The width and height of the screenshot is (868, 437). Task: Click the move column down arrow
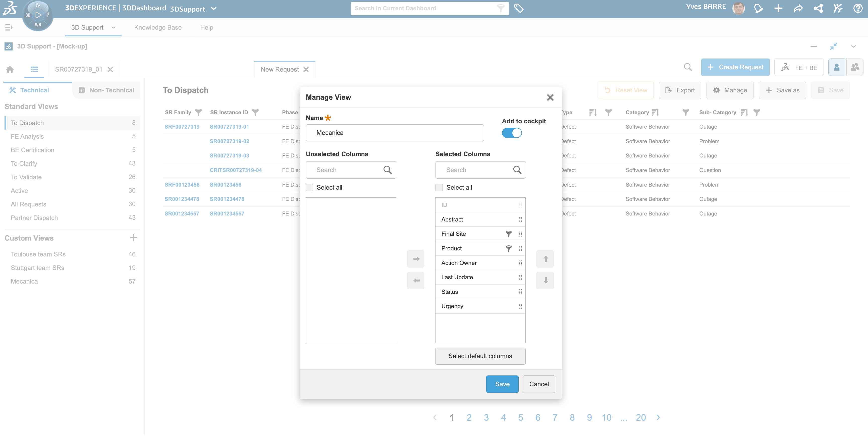pyautogui.click(x=545, y=280)
